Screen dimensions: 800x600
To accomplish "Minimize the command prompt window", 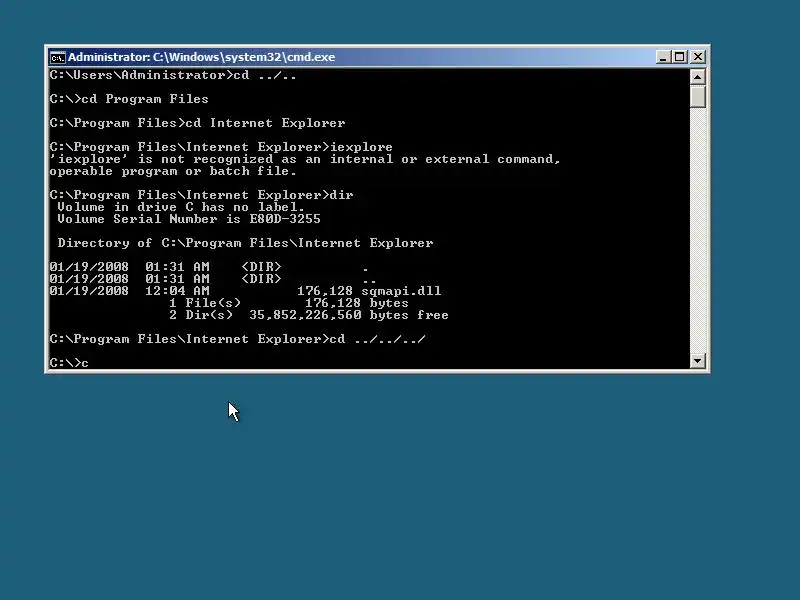I will coord(662,57).
